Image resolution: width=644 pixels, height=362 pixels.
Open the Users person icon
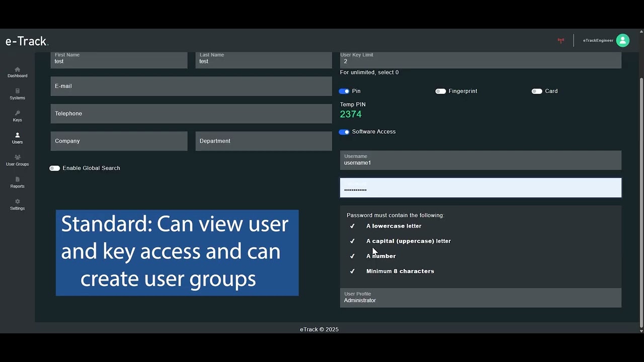click(17, 135)
